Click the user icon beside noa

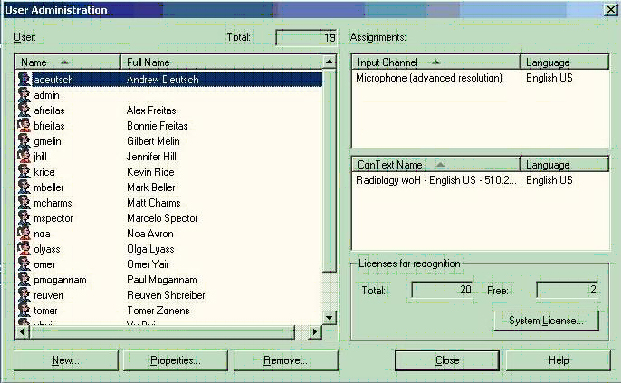(24, 234)
